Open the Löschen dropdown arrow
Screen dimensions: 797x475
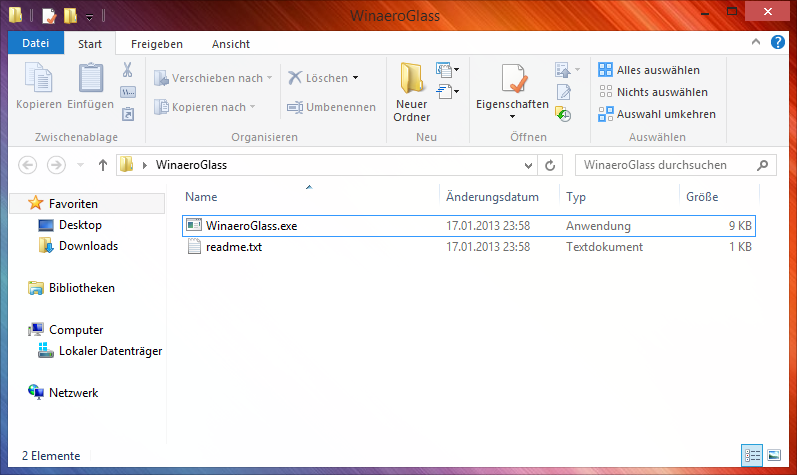click(x=355, y=78)
